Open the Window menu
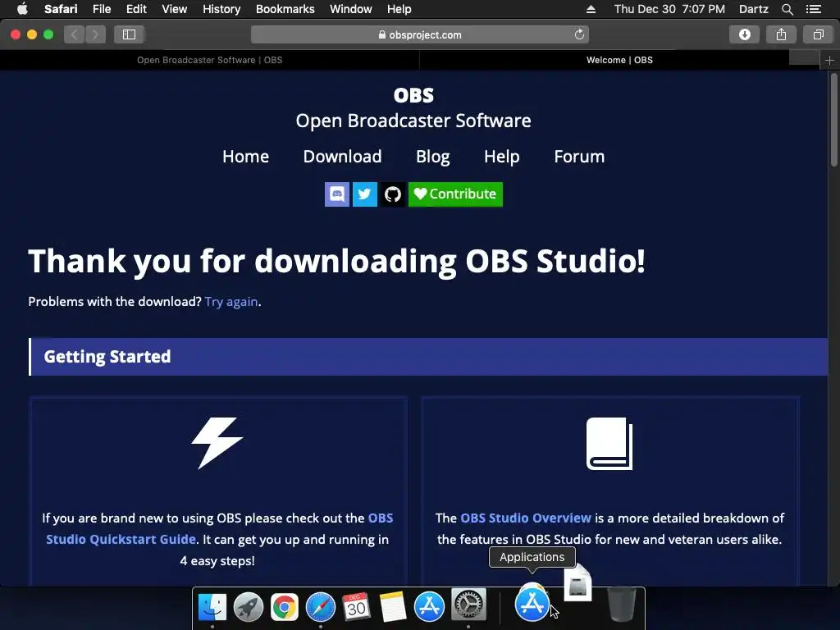Screen dimensions: 840x630 [351, 9]
